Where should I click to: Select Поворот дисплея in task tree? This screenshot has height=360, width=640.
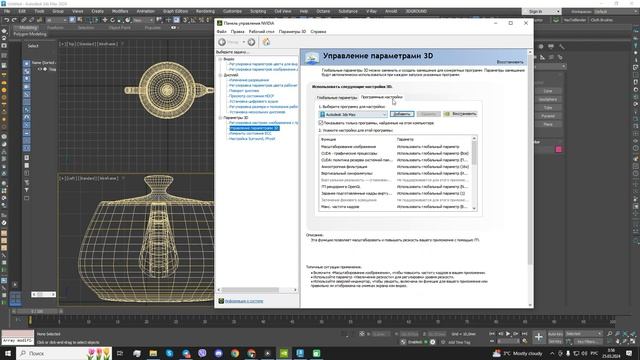(244, 91)
